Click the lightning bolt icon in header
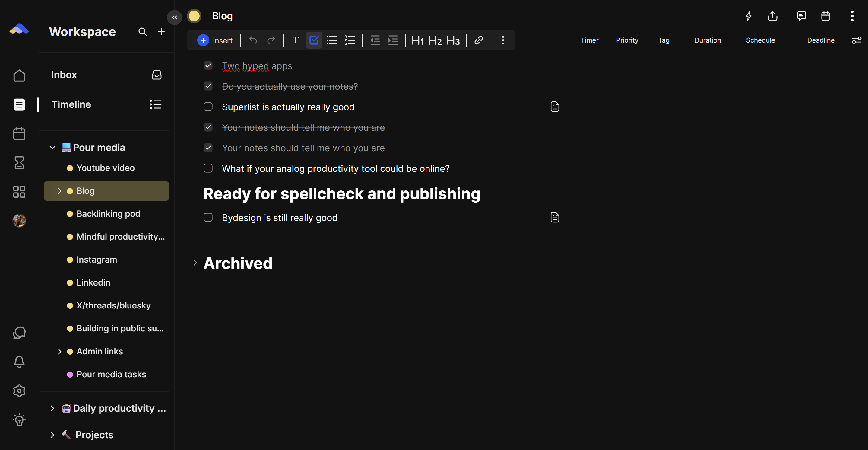The width and height of the screenshot is (868, 450). pyautogui.click(x=748, y=16)
